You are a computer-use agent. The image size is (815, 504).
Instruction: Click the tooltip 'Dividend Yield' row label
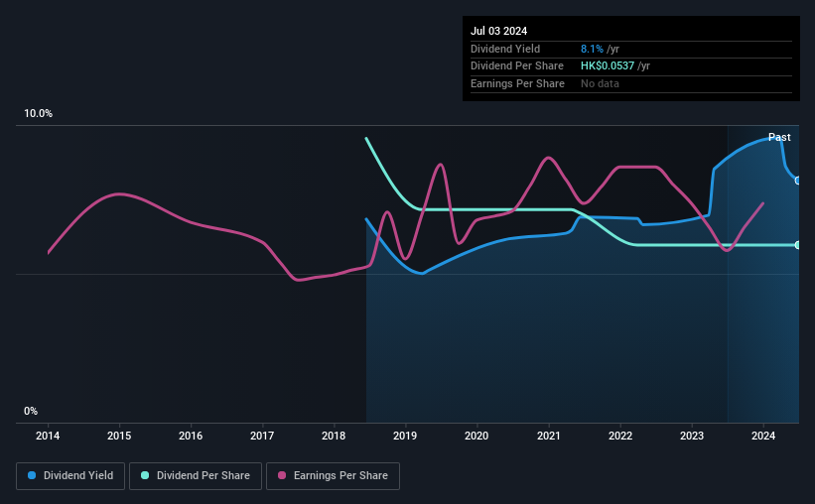pos(505,49)
